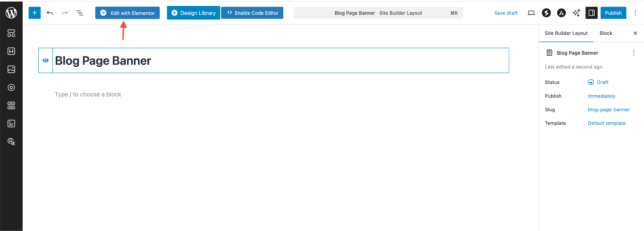
Task: Open the block inserter plus button
Action: click(35, 13)
